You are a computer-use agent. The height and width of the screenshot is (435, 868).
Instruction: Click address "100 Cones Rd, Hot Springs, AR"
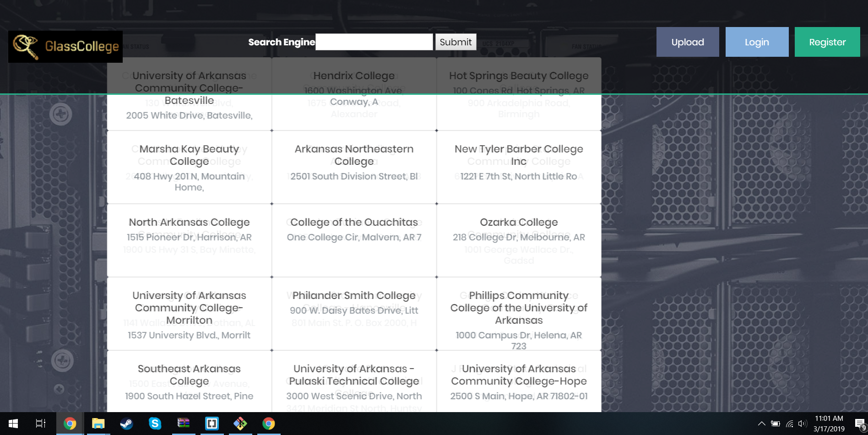click(519, 91)
